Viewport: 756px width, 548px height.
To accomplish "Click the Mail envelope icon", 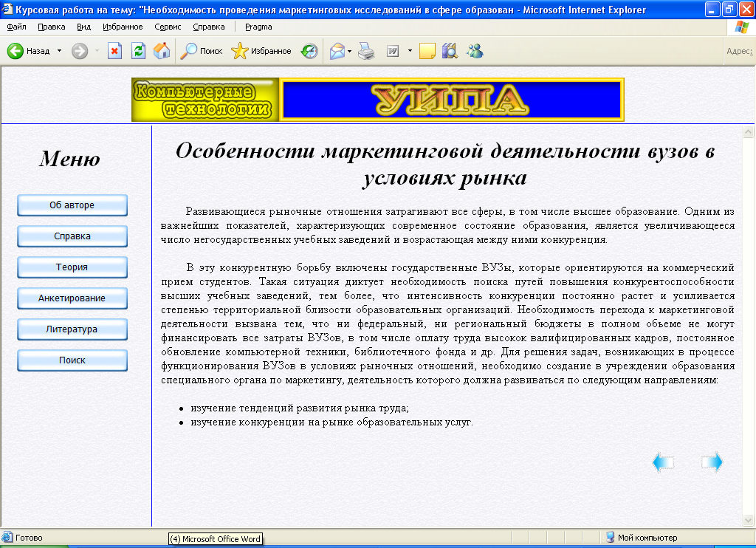I will 337,51.
